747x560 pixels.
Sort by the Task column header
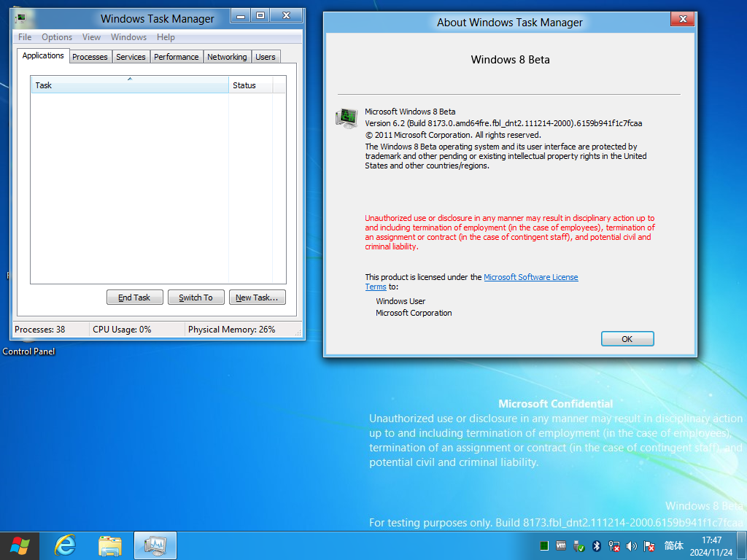point(130,85)
